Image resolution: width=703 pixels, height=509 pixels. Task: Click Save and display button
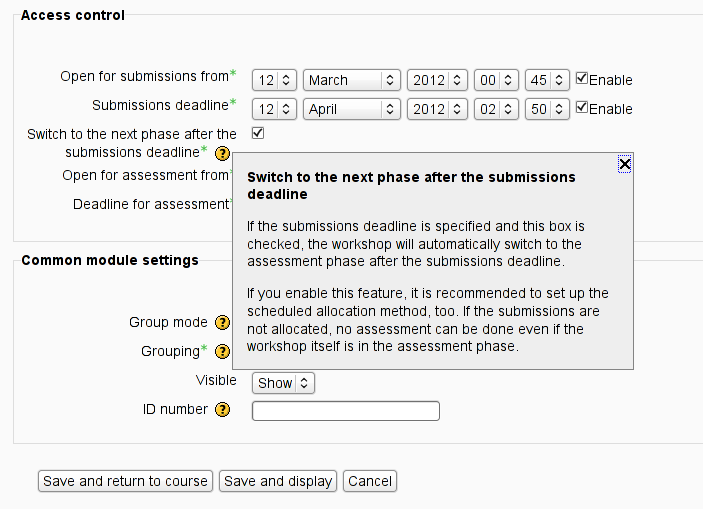(278, 481)
